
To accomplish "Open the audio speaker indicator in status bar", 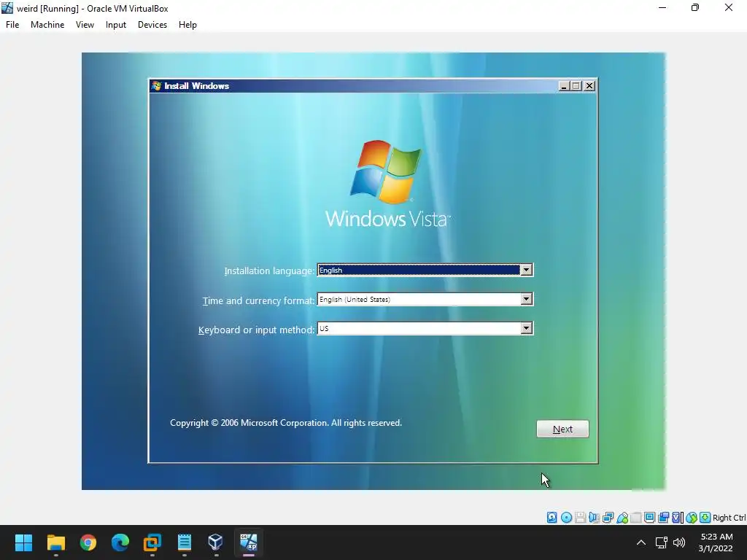I will tap(594, 518).
